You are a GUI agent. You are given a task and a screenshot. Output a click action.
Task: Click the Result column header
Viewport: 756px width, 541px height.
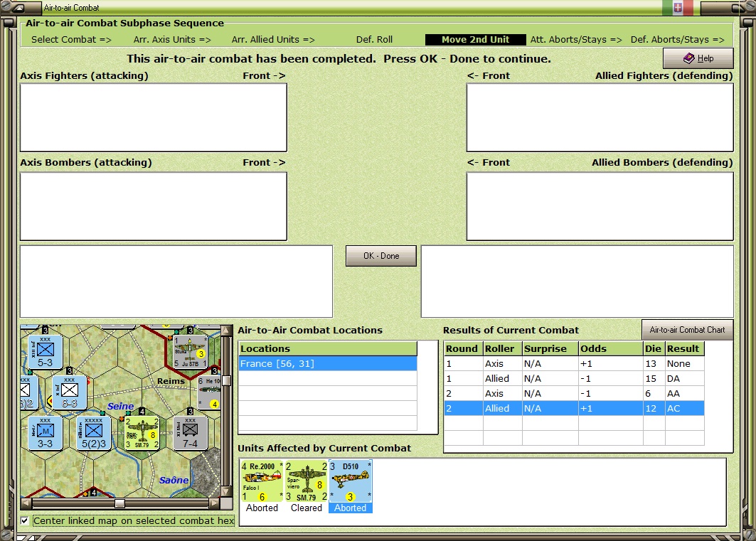(x=685, y=349)
